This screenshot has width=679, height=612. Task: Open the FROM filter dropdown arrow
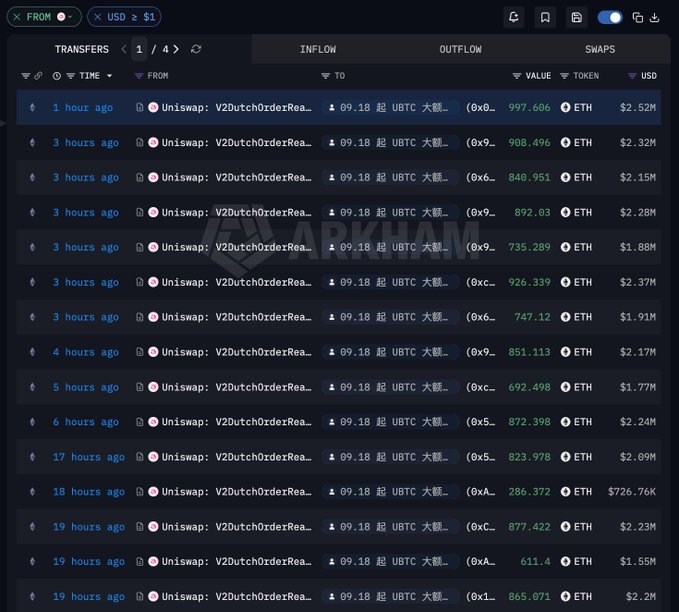click(x=70, y=17)
